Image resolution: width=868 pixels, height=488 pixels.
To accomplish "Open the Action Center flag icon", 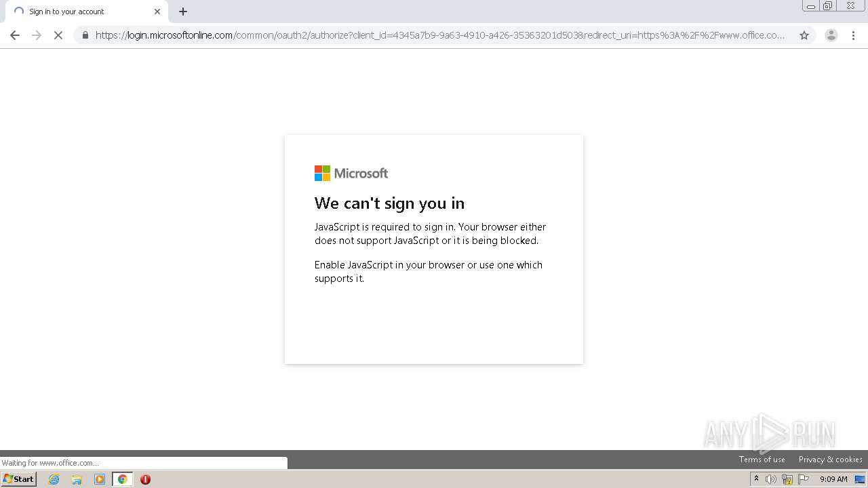I will pyautogui.click(x=804, y=479).
